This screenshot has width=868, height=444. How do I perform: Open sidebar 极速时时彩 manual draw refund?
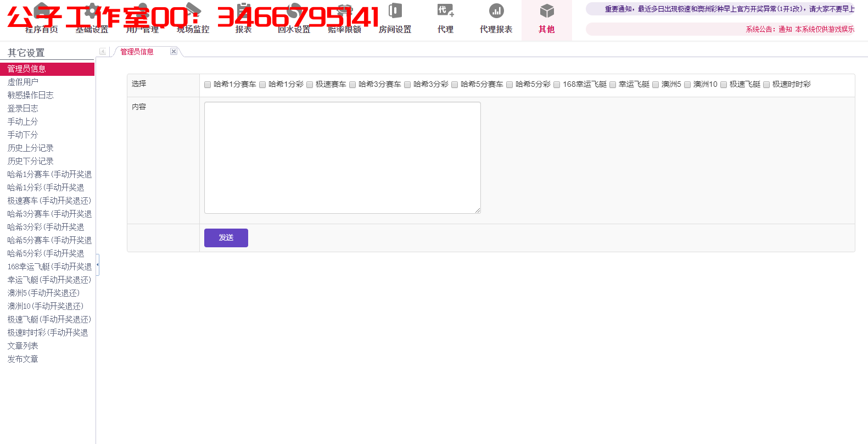click(48, 332)
